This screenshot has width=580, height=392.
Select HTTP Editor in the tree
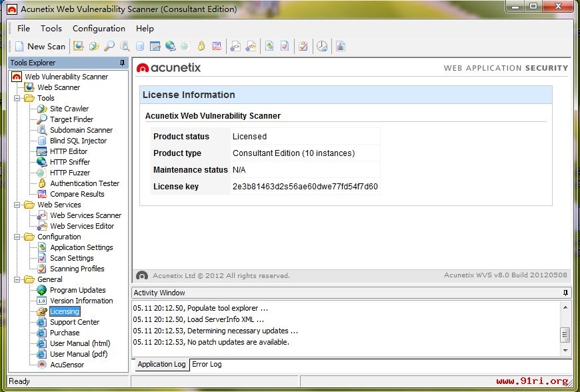pyautogui.click(x=69, y=151)
